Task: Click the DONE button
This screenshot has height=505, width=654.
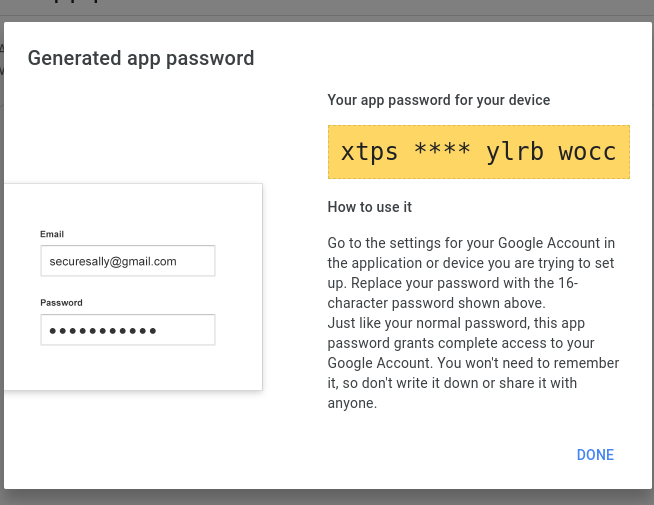Action: (x=595, y=455)
